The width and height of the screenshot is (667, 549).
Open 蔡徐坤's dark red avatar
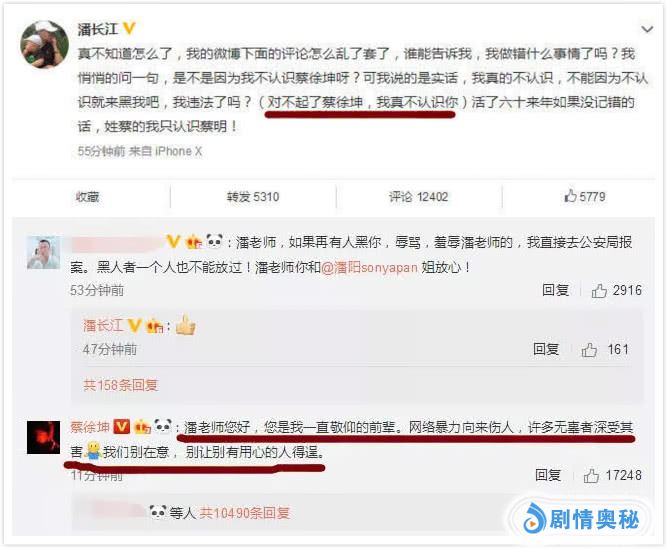click(x=43, y=437)
